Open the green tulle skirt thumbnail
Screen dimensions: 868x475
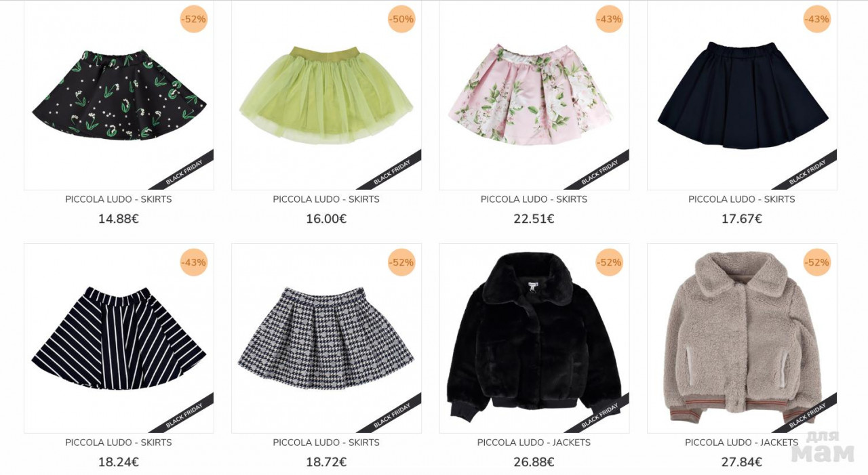[326, 95]
